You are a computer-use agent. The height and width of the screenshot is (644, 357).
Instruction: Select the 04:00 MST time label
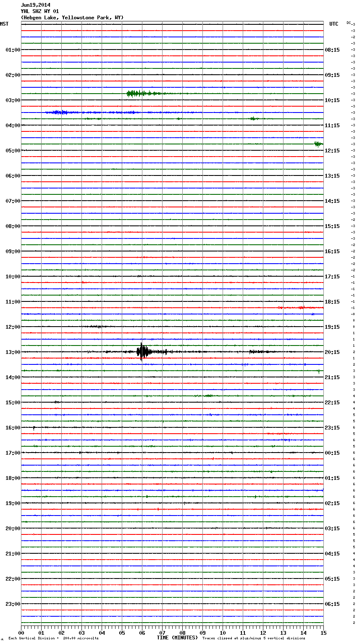point(13,126)
